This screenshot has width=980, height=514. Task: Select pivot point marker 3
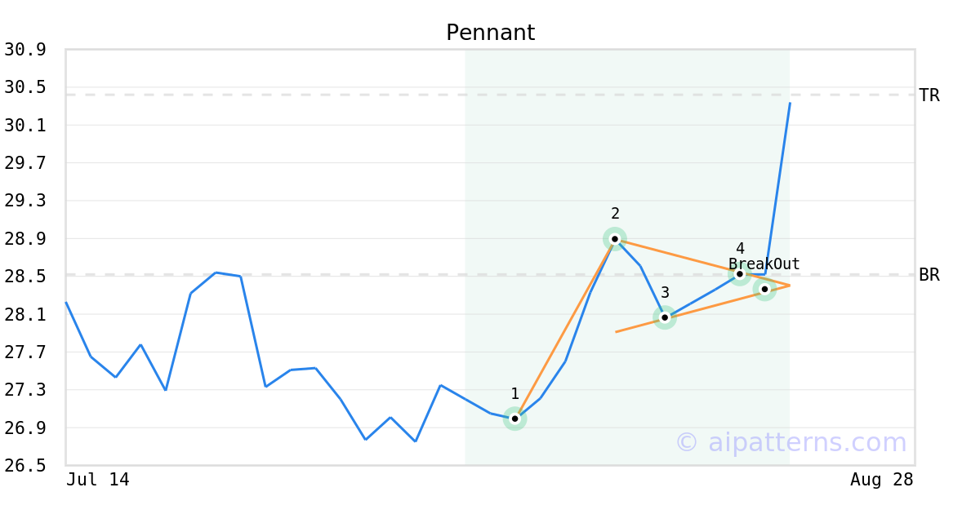(665, 317)
